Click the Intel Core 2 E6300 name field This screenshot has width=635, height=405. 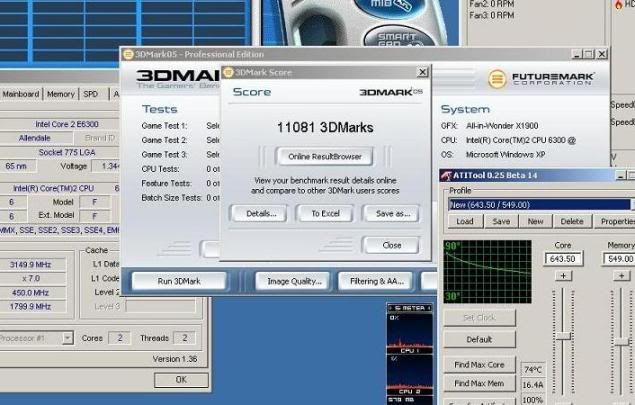(x=61, y=124)
